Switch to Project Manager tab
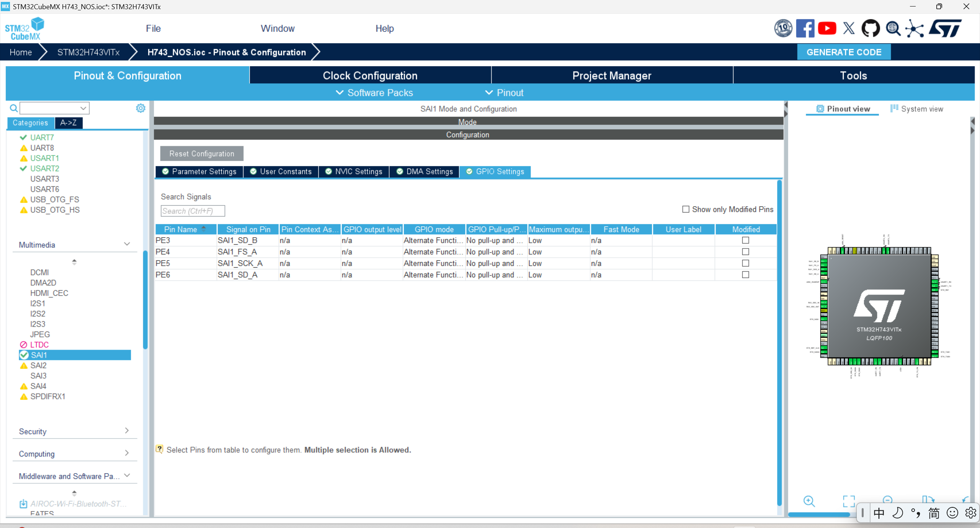This screenshot has height=528, width=980. pyautogui.click(x=612, y=75)
